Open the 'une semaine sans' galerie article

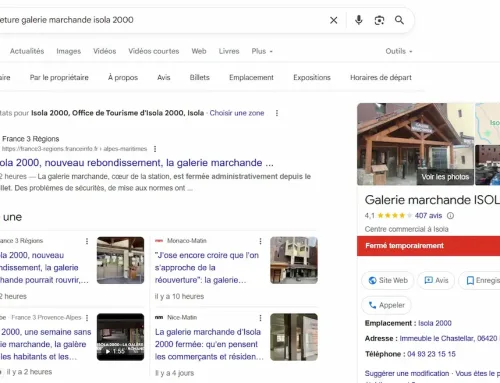click(45, 344)
